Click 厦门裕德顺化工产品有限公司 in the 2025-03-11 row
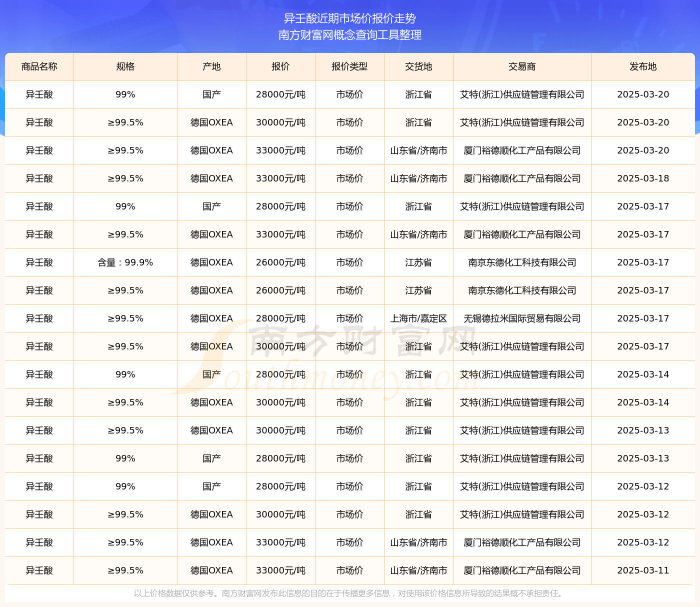Viewport: 700px width, 607px height. [x=522, y=570]
